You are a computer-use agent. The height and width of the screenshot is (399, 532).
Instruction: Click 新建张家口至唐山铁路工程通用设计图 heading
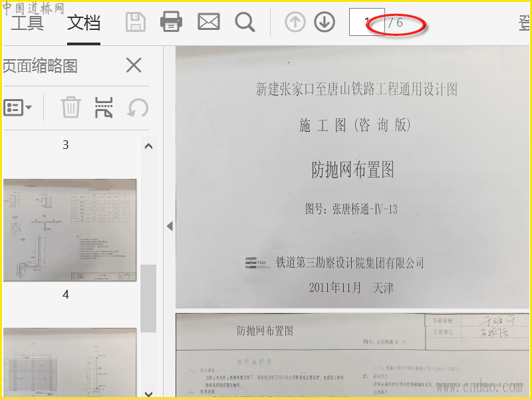356,89
